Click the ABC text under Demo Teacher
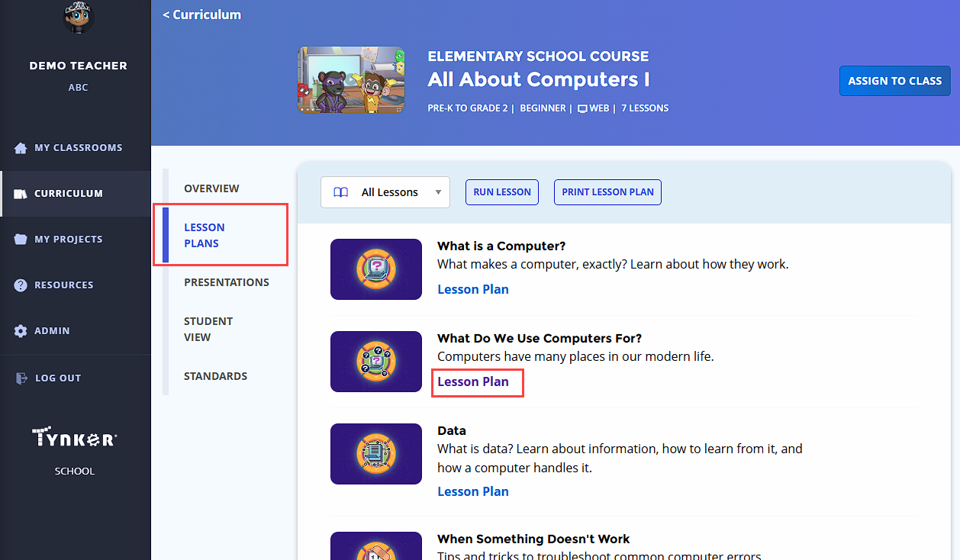 [78, 87]
